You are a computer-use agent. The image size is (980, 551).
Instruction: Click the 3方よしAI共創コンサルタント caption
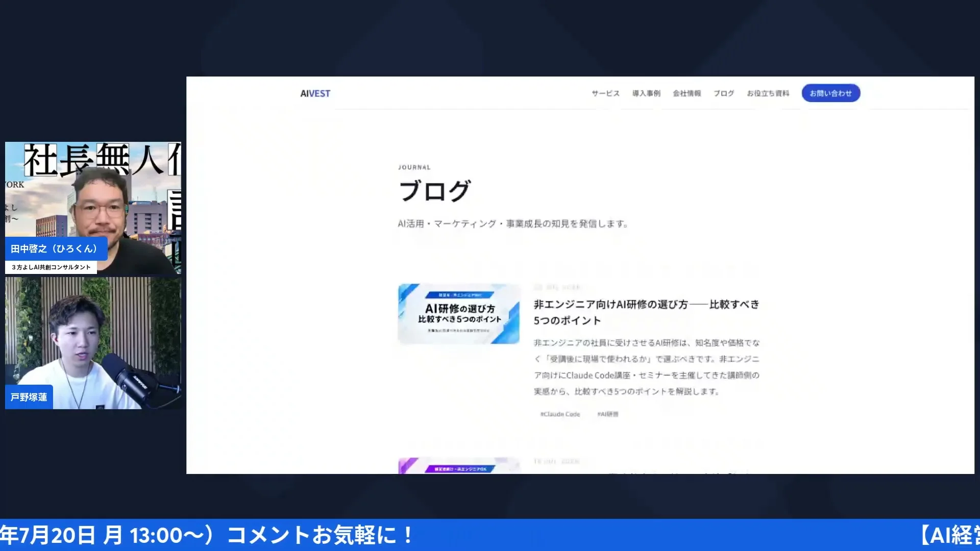[51, 267]
